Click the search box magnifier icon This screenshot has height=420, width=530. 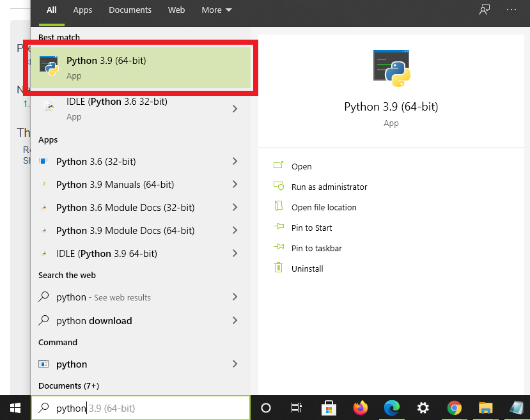click(x=43, y=408)
